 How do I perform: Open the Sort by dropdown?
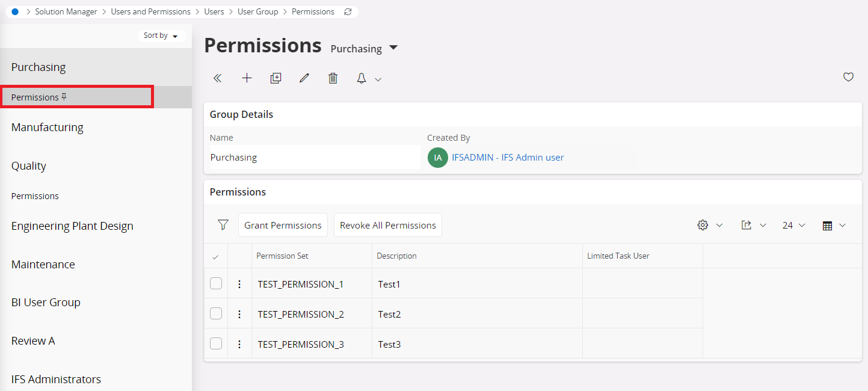click(x=161, y=35)
